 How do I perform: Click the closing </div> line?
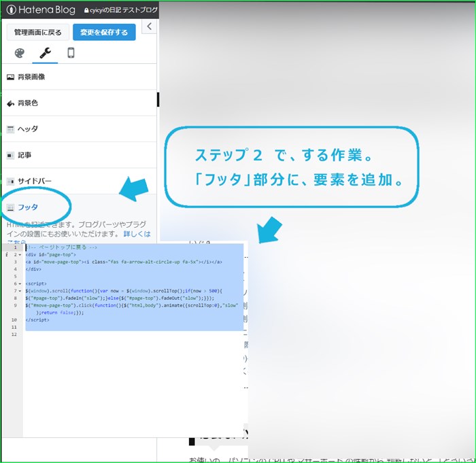(x=33, y=269)
